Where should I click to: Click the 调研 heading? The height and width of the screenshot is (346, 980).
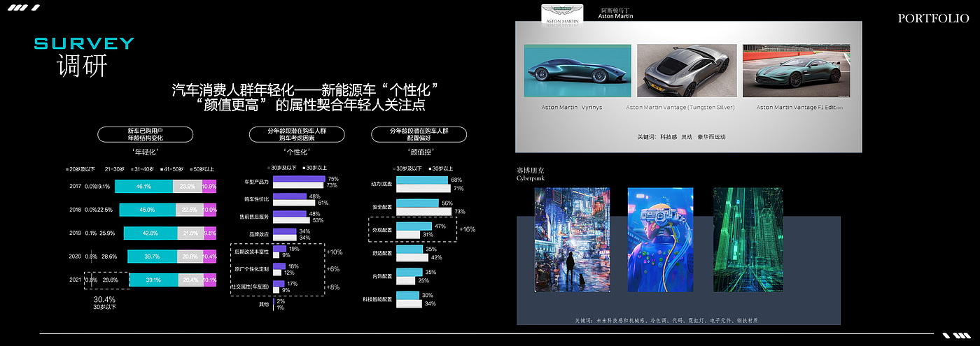(83, 66)
